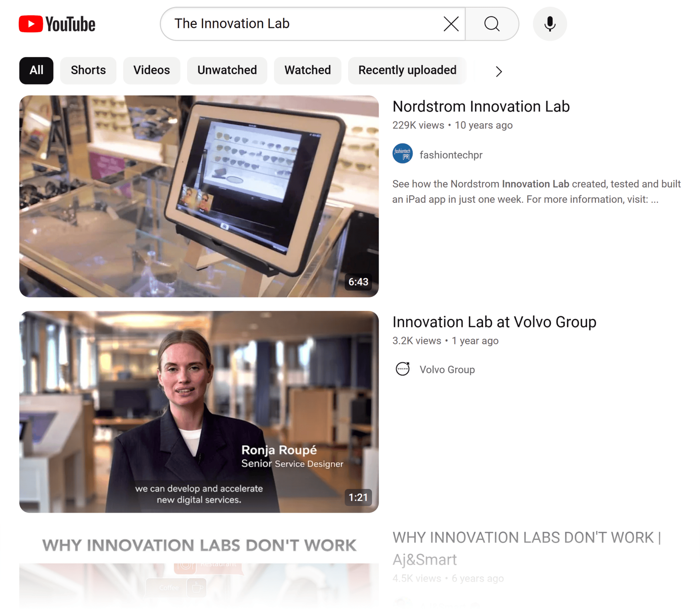The width and height of the screenshot is (700, 611).
Task: Open Innovation Lab at Volvo Group title
Action: click(x=494, y=322)
